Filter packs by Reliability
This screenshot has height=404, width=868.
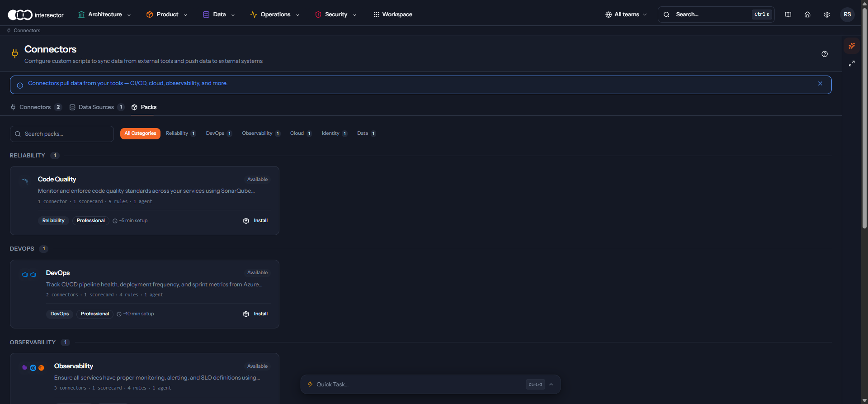click(180, 133)
